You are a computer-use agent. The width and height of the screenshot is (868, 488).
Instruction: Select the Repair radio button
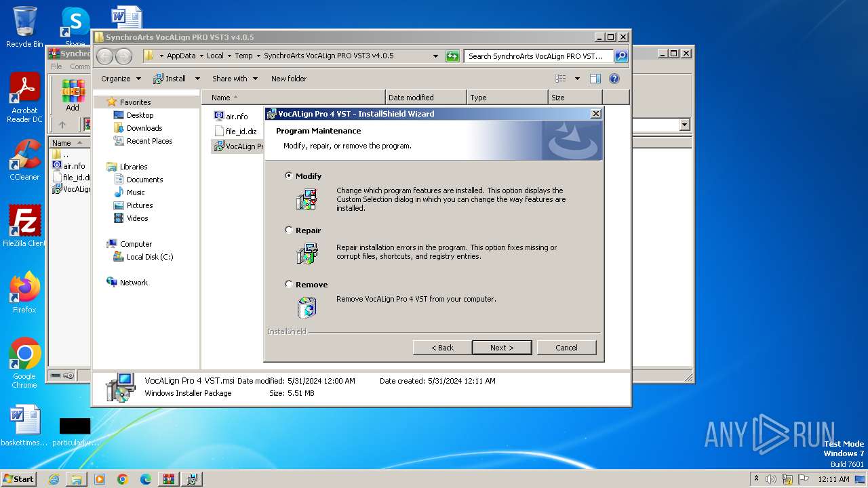click(289, 230)
